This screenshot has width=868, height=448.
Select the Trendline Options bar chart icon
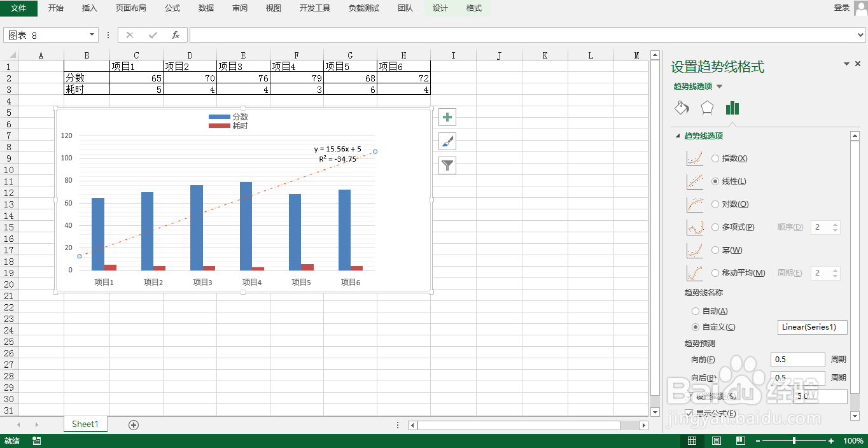(x=732, y=108)
